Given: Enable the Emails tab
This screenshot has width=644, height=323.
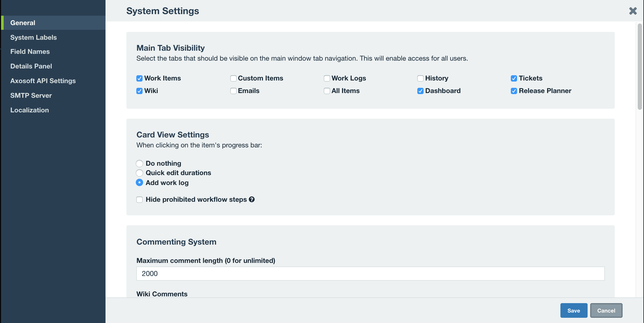Looking at the screenshot, I should point(233,91).
